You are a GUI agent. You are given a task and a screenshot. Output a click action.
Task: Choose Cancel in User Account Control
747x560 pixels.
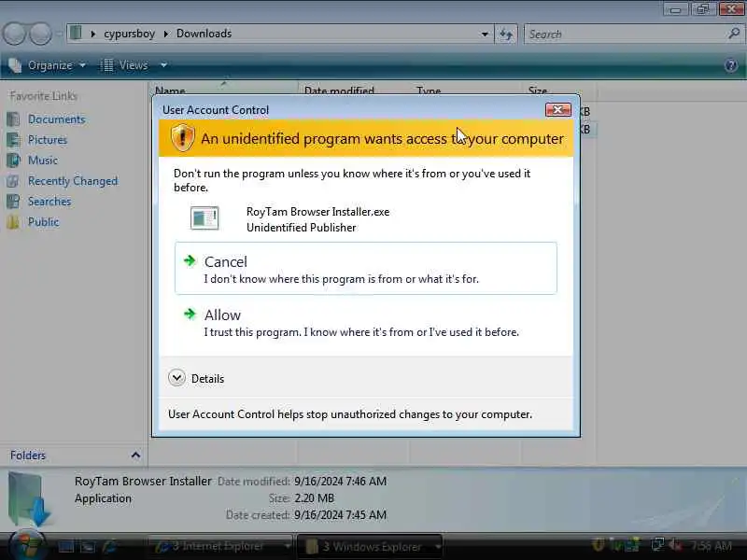[365, 268]
